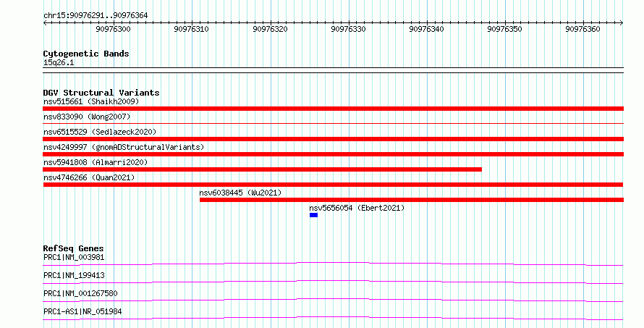Open the nsv4746266 (Quan2021) label
Viewport: 644px width, 328px height.
click(x=89, y=177)
